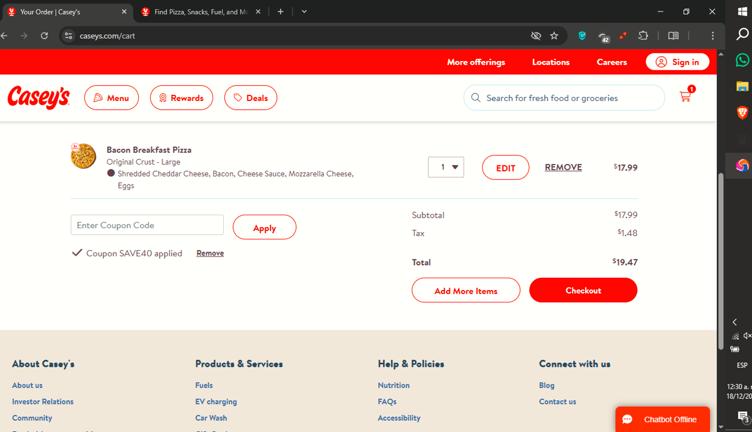752x432 pixels.
Task: Go to Locations page
Action: click(x=551, y=62)
